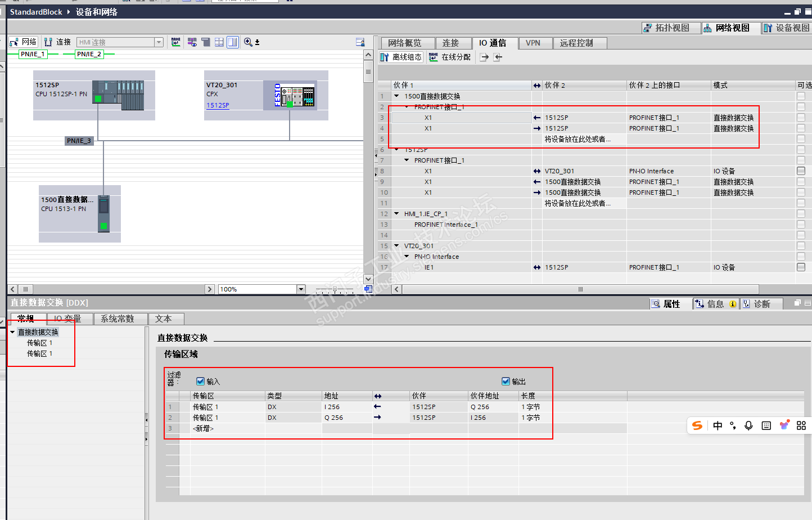The width and height of the screenshot is (812, 520).
Task: Open the 网络概览 tab
Action: tap(408, 43)
